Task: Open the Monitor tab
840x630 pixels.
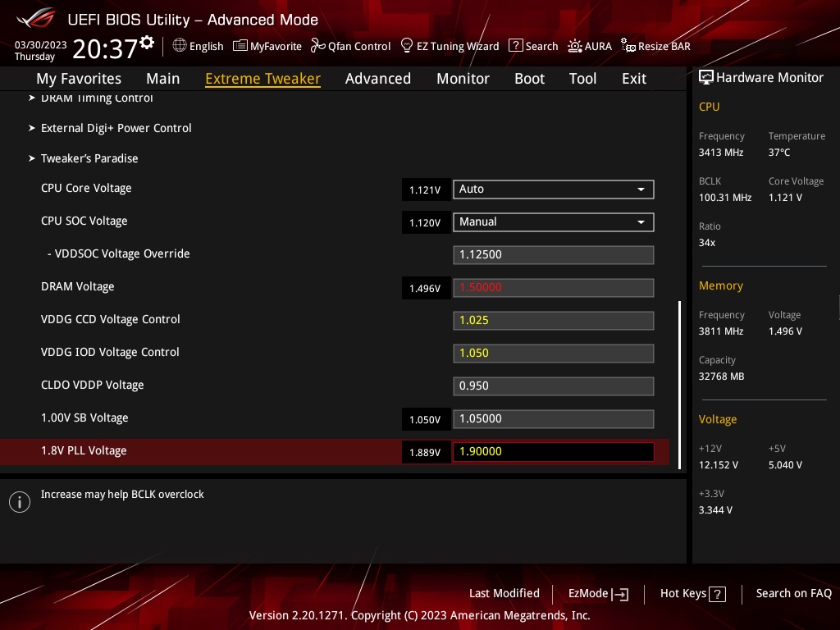Action: coord(463,78)
